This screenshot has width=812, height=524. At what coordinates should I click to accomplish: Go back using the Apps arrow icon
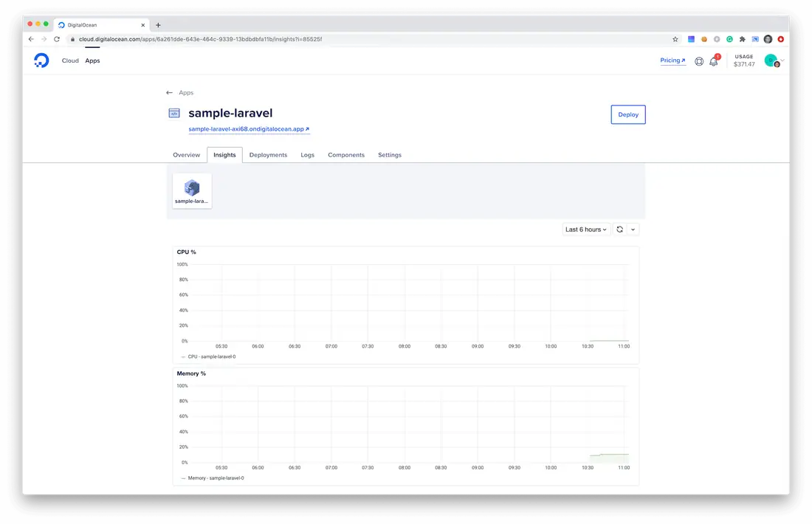169,93
